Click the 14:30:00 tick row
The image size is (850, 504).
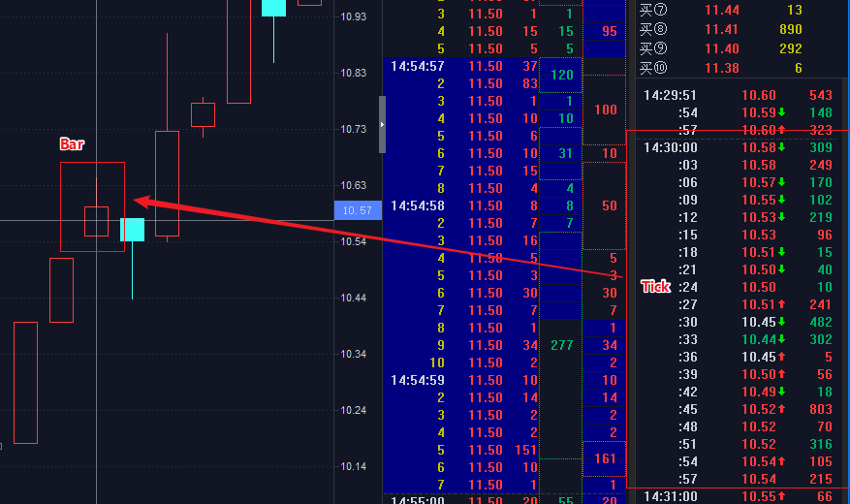[x=737, y=147]
